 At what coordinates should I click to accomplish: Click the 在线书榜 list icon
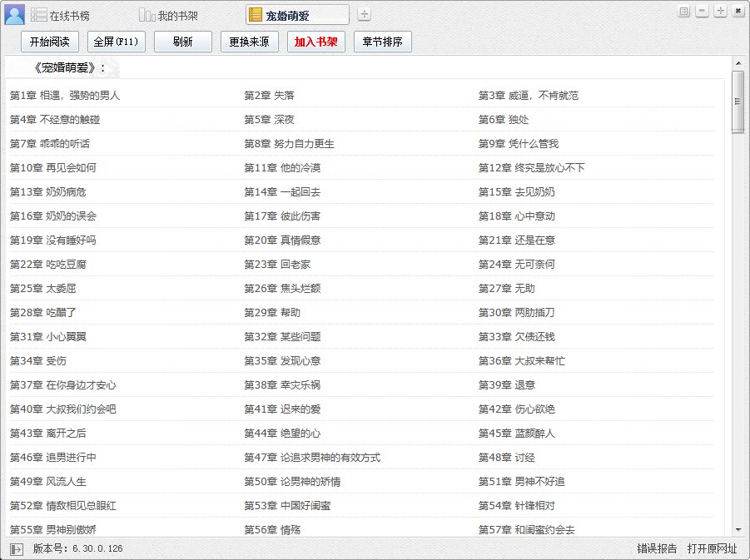click(39, 15)
